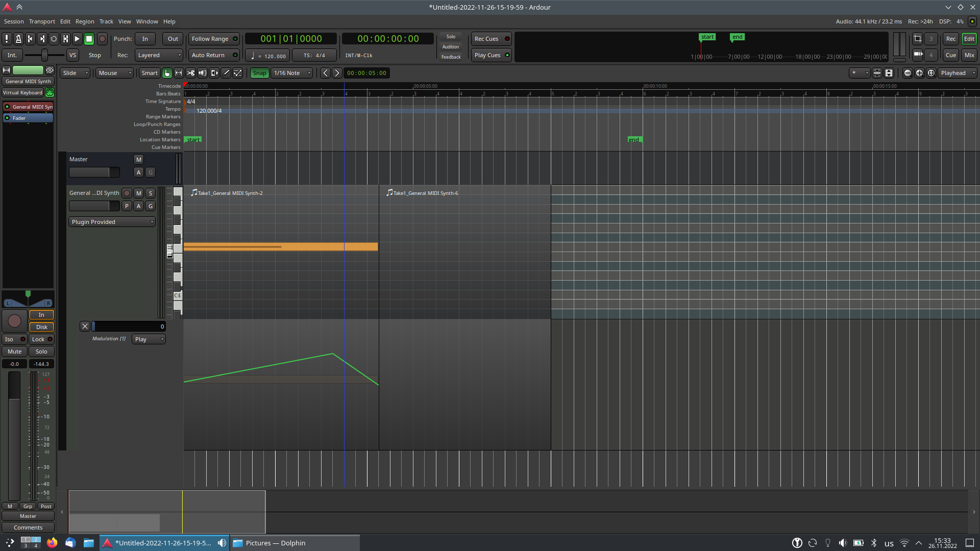
Task: Select the Cut scissors tool
Action: pos(190,73)
